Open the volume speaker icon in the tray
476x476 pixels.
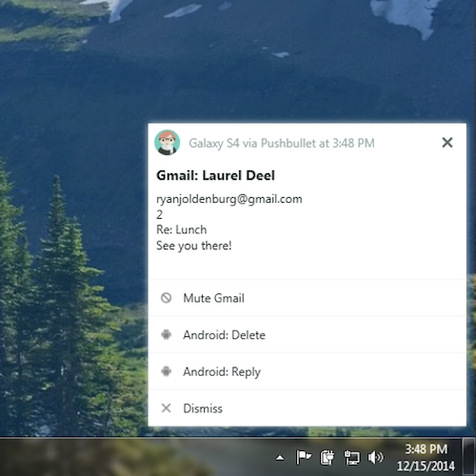(x=375, y=457)
